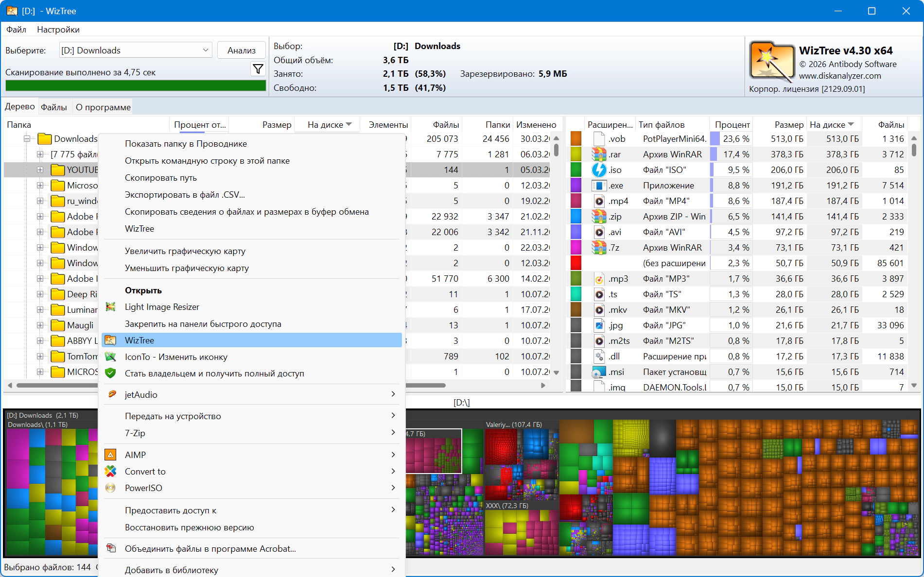
Task: Click the PowerISO disc icon
Action: (x=111, y=488)
